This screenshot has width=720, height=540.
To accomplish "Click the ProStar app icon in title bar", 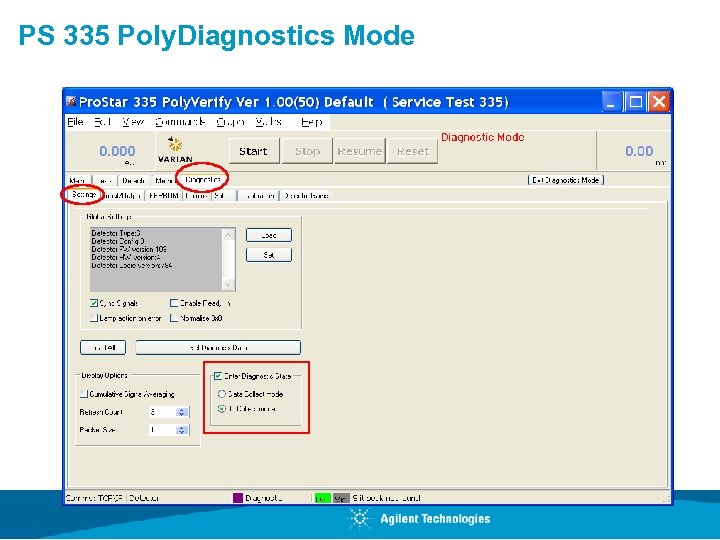I will (71, 101).
